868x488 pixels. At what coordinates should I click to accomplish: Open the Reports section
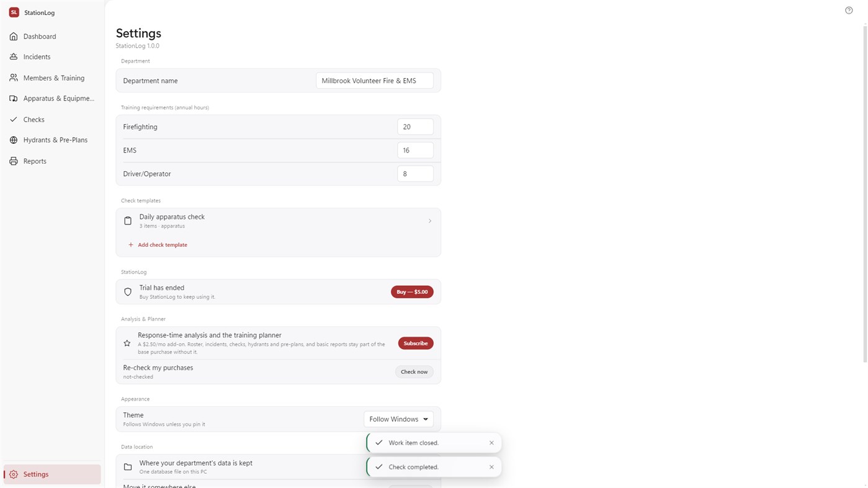[52, 161]
